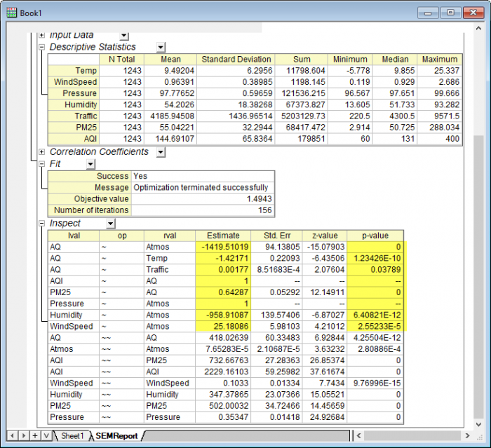Click the p-value column header
491x448 pixels.
[x=375, y=236]
